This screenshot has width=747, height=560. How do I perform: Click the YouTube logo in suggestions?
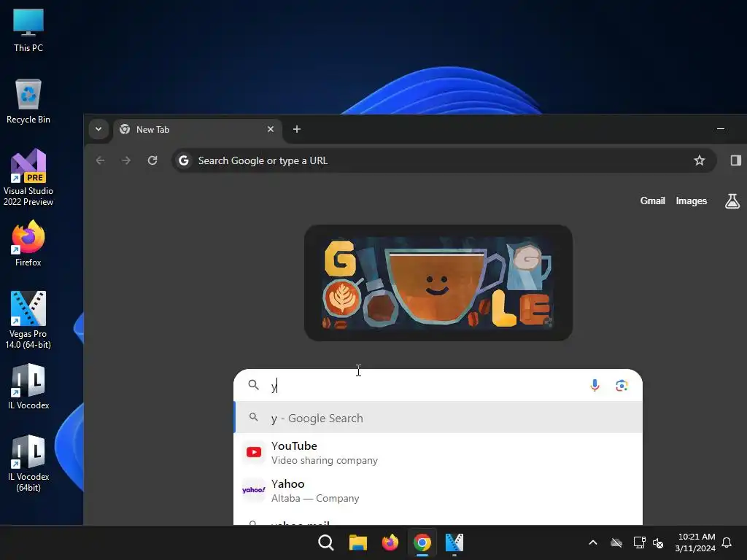[x=253, y=452]
